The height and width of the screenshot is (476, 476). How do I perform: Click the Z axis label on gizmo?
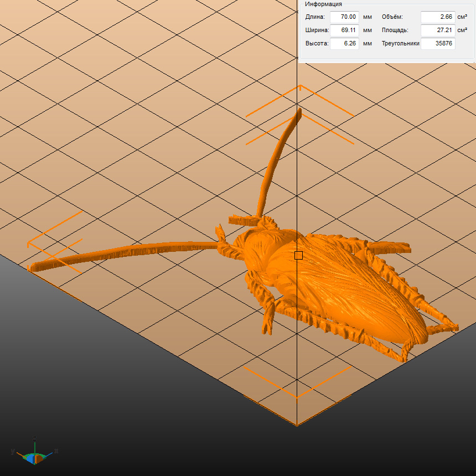34,438
